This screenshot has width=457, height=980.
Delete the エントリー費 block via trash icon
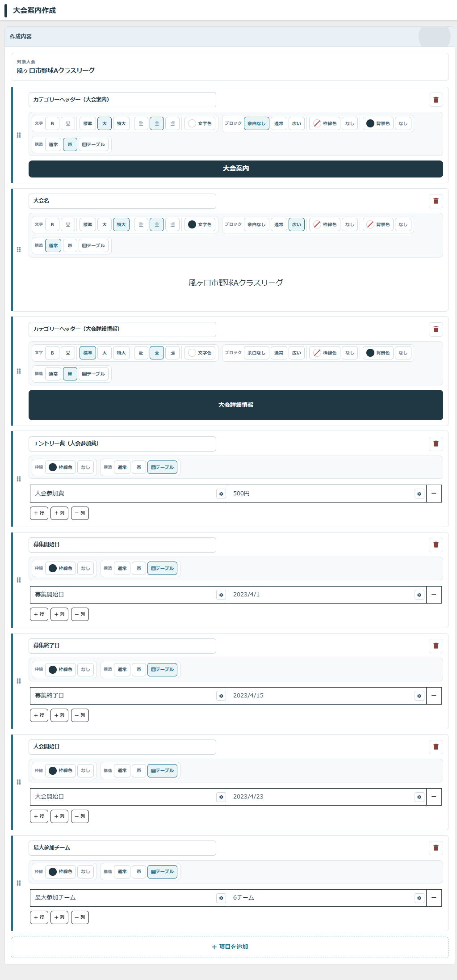tap(436, 444)
